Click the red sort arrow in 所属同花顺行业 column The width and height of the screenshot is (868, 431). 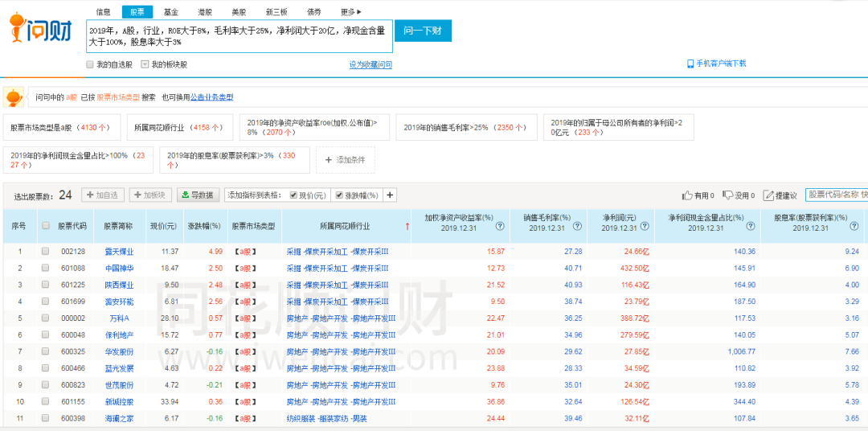(407, 226)
